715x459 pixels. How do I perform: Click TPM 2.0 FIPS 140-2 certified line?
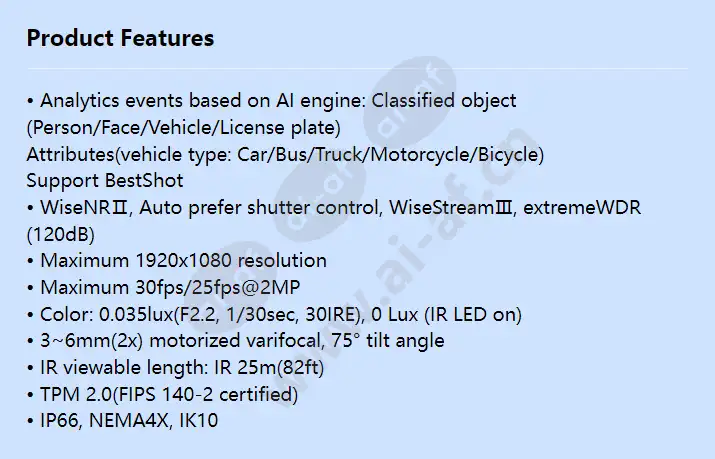coord(162,394)
